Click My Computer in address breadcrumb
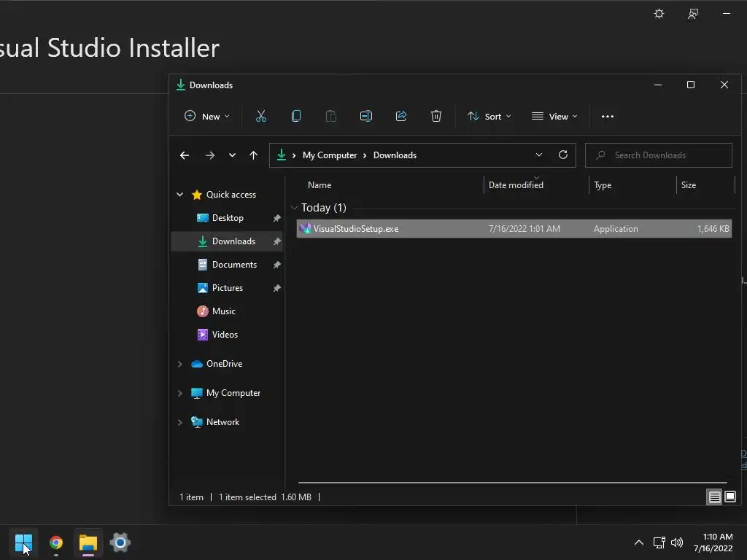The width and height of the screenshot is (747, 560). pyautogui.click(x=330, y=155)
